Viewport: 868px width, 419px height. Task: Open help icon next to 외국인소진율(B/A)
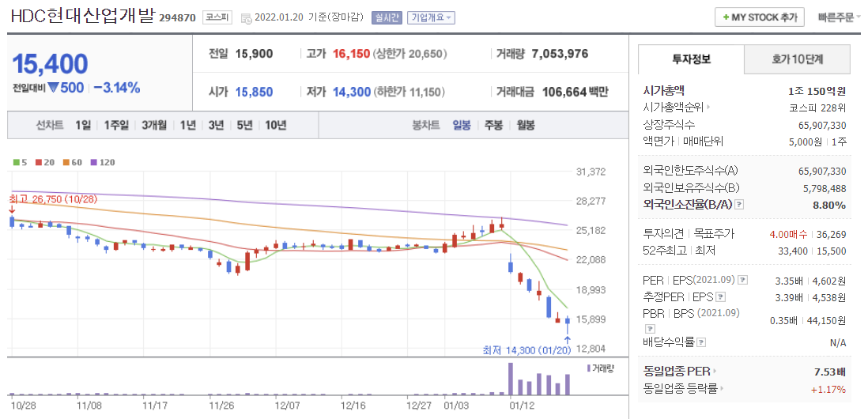pyautogui.click(x=740, y=205)
